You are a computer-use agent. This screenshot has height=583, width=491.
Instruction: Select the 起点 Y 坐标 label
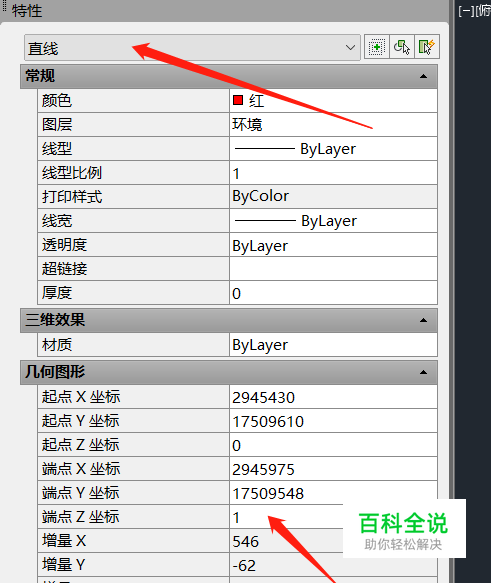[x=81, y=421]
